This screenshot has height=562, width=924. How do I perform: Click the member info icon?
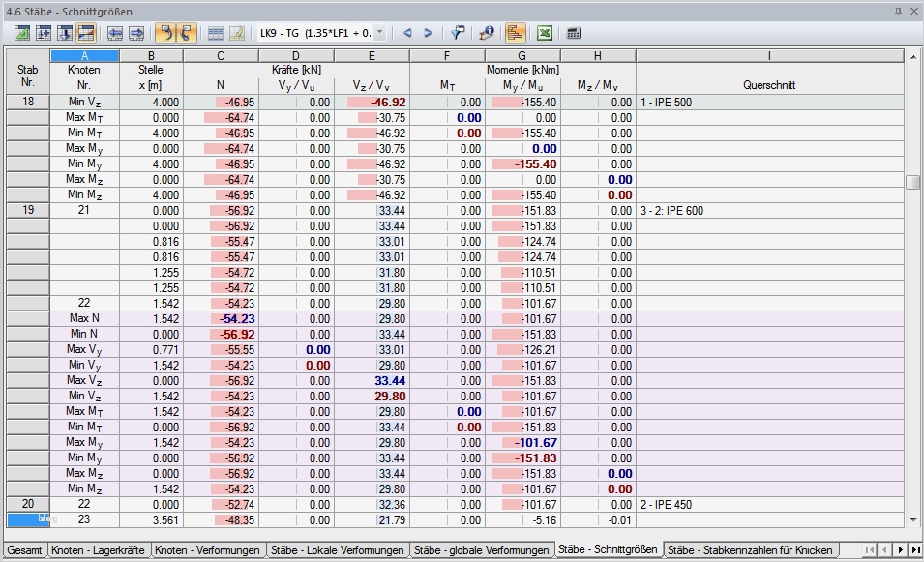click(x=486, y=33)
